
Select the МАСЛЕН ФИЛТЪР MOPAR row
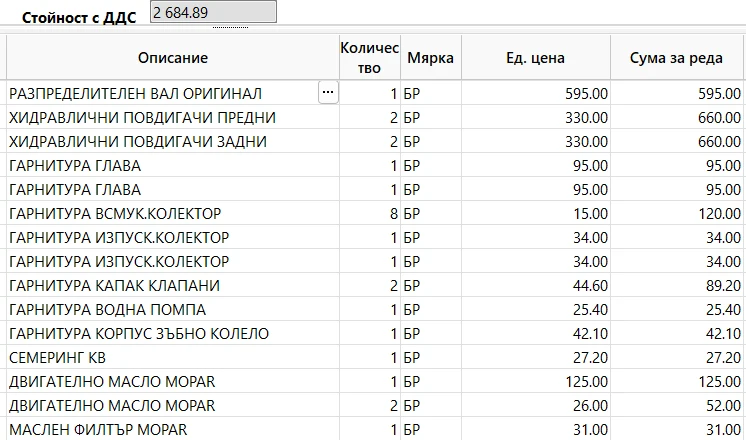point(98,430)
